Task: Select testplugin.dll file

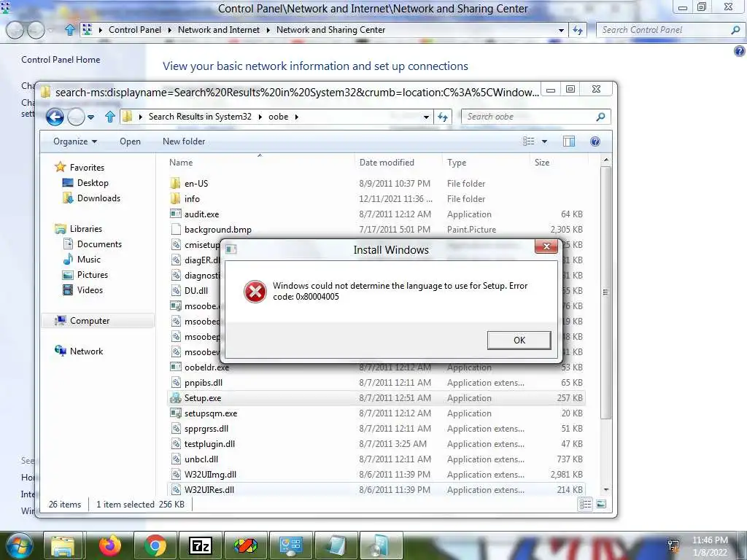Action: point(209,444)
